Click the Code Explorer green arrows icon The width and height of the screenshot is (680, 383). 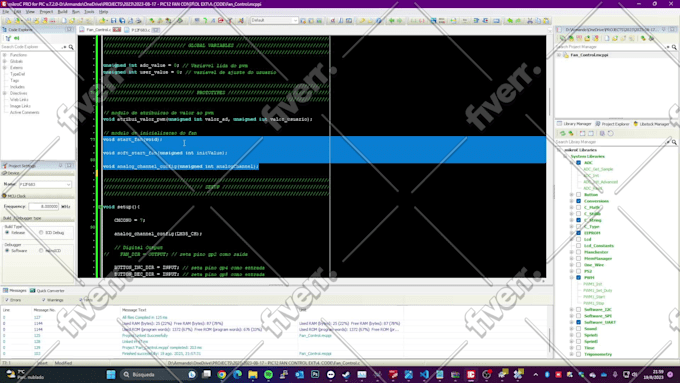pos(17,38)
